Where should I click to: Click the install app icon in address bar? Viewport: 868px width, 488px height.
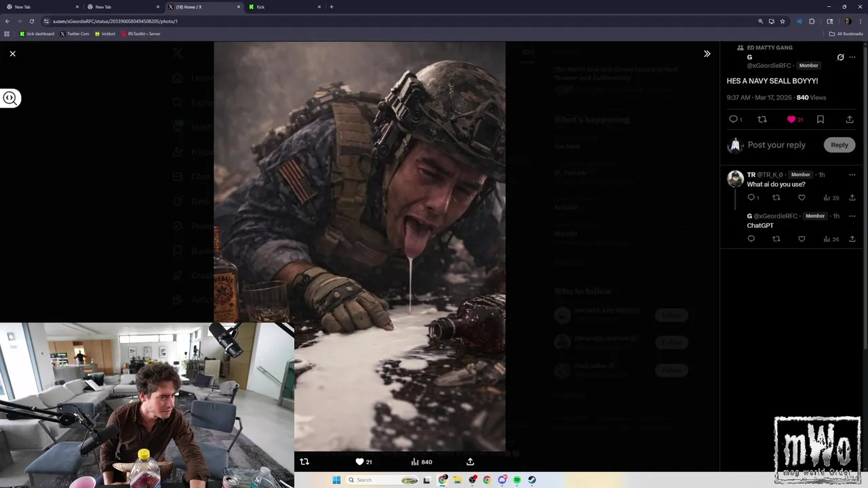(771, 21)
